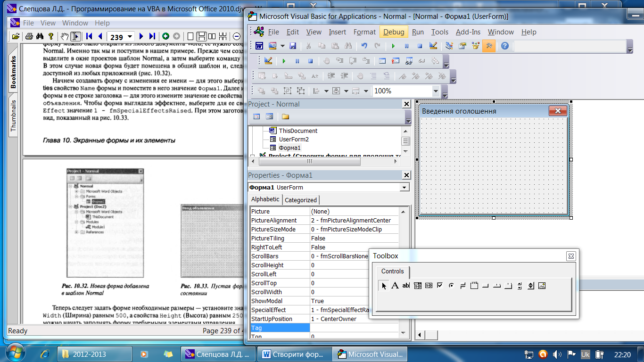This screenshot has height=362, width=644.
Task: Open the Debug menu in VBA editor
Action: [393, 32]
